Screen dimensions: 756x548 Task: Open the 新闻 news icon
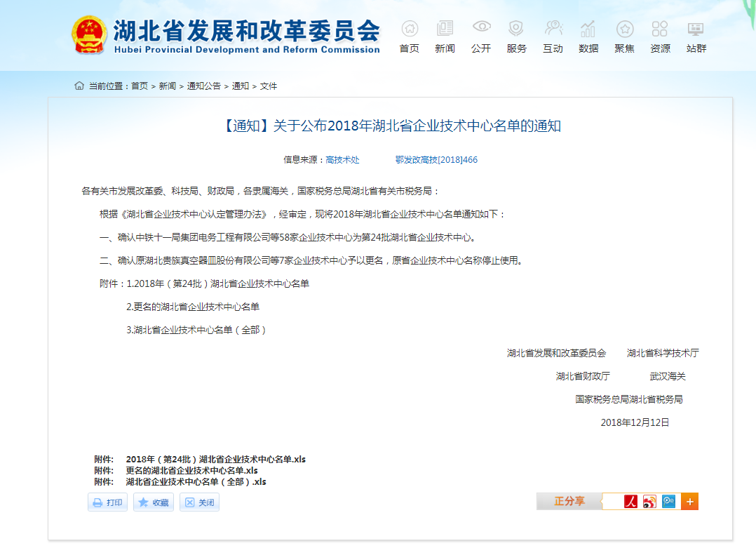coord(445,29)
